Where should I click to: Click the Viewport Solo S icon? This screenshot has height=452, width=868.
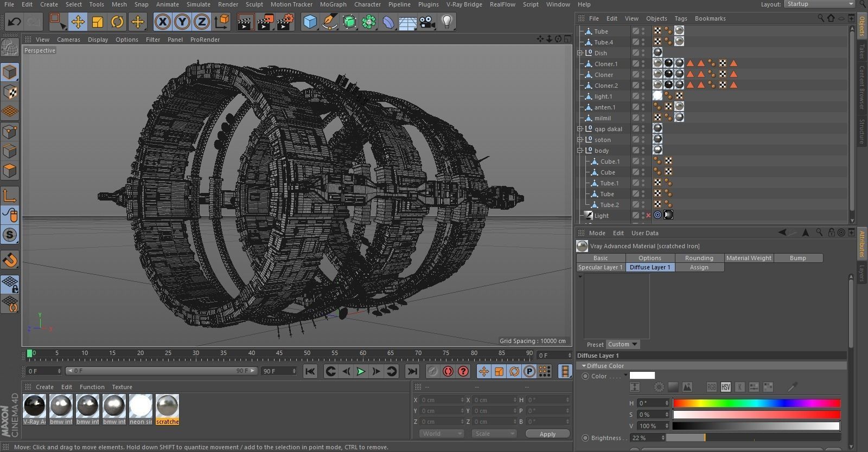click(x=10, y=235)
